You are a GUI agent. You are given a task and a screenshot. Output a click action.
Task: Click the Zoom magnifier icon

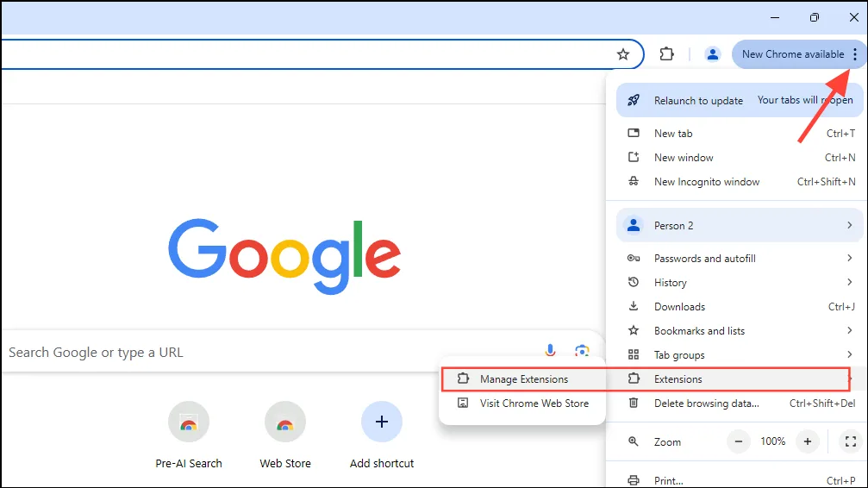coord(634,441)
